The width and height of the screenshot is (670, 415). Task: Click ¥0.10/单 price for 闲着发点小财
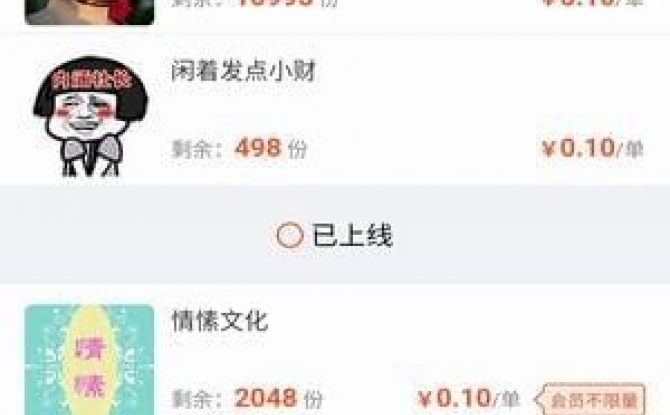click(x=592, y=148)
